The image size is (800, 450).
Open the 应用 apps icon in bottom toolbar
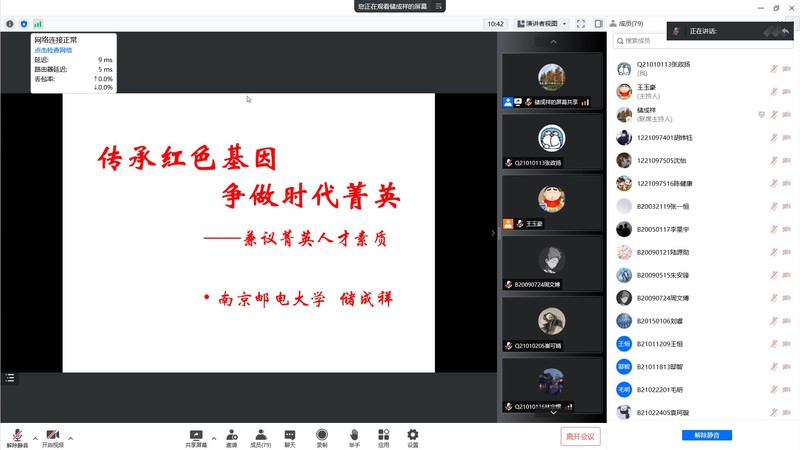click(x=384, y=437)
